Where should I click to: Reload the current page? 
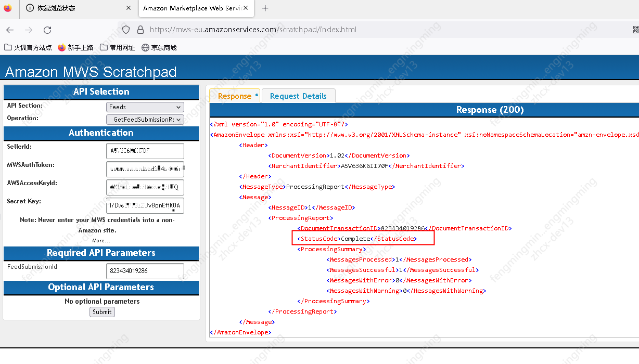pos(47,30)
